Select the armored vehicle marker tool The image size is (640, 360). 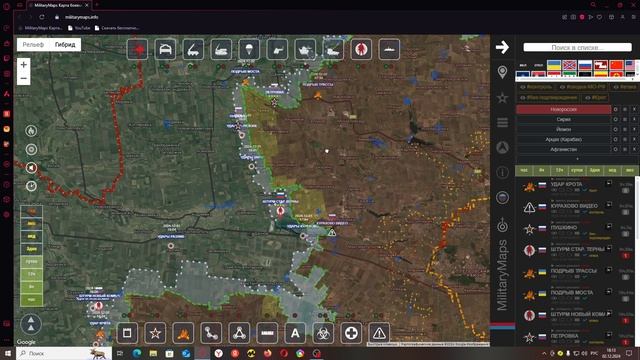[x=333, y=49]
